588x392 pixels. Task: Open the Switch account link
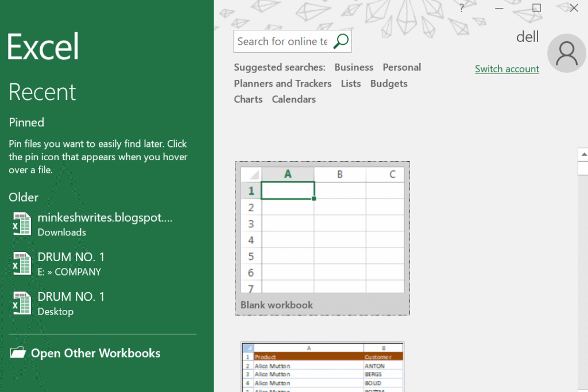click(506, 69)
